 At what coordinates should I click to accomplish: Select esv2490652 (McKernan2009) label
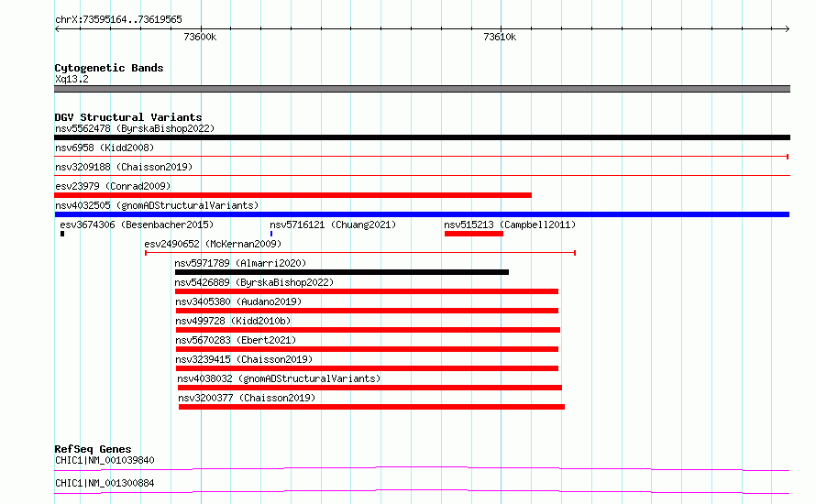(213, 244)
